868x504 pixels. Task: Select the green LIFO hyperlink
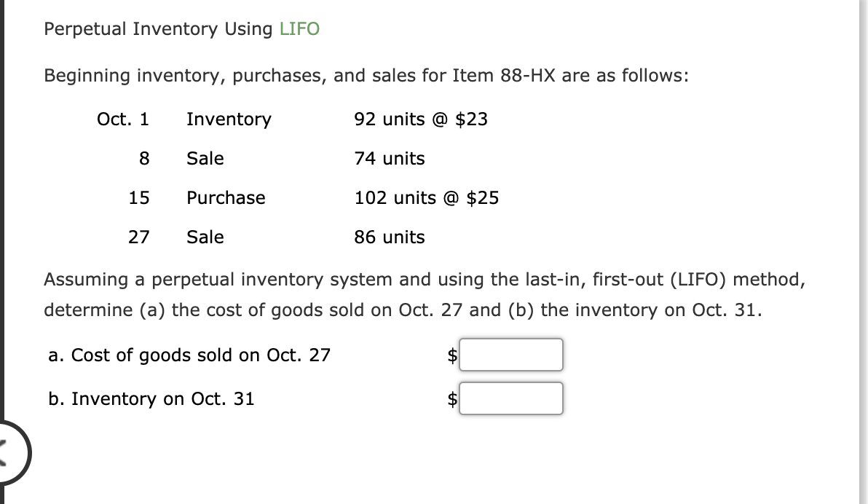click(299, 29)
